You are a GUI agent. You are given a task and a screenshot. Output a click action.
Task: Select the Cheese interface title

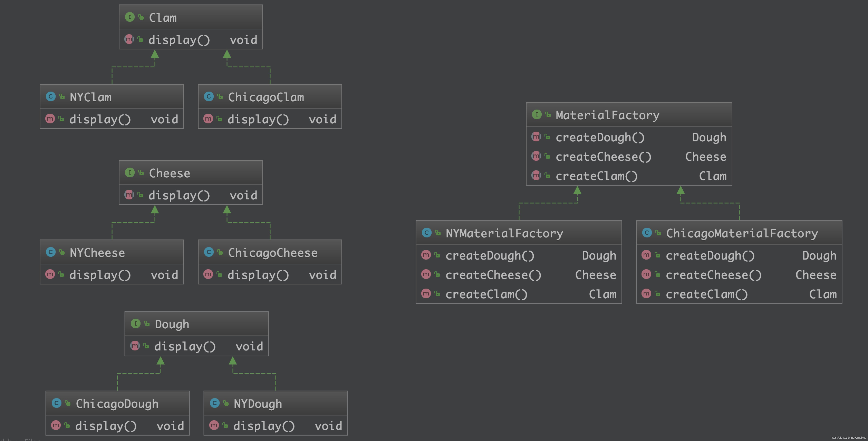point(170,173)
